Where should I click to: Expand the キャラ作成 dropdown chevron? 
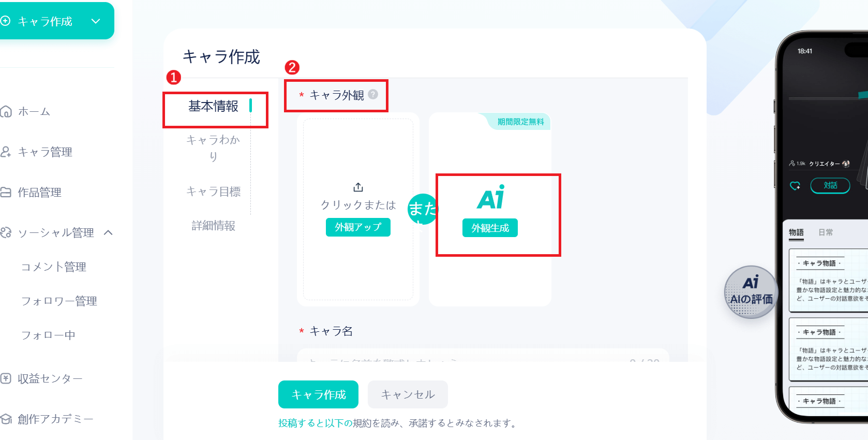[96, 21]
